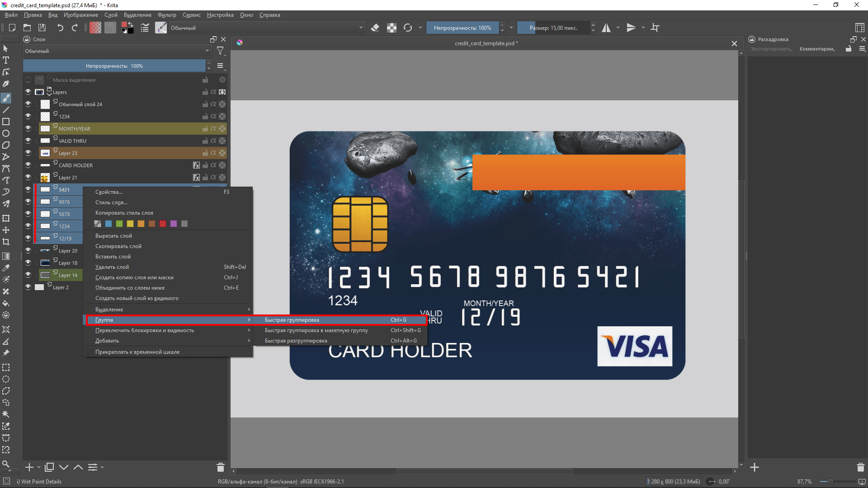This screenshot has height=488, width=868.
Task: Select the Fill bucket tool
Action: click(x=6, y=303)
